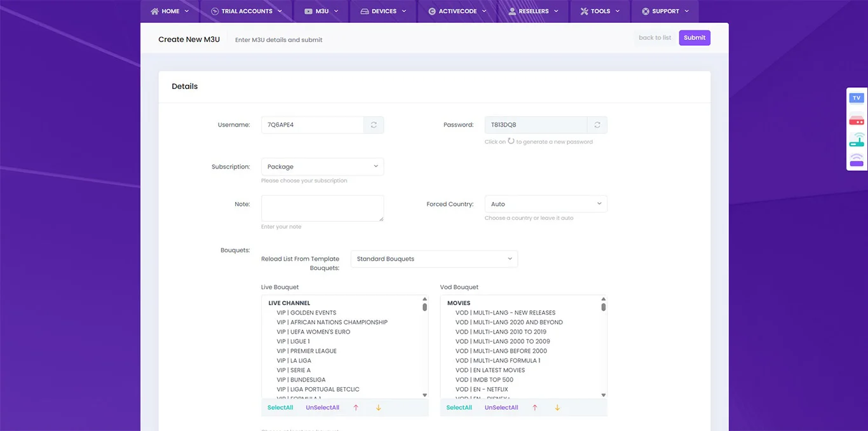Click the blue TV icon in side panel
Viewport: 868px width, 431px height.
tap(857, 98)
